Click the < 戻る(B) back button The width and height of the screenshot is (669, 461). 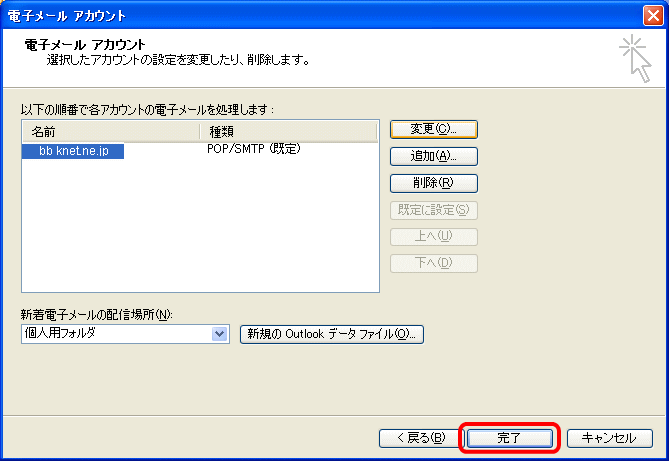[x=420, y=438]
